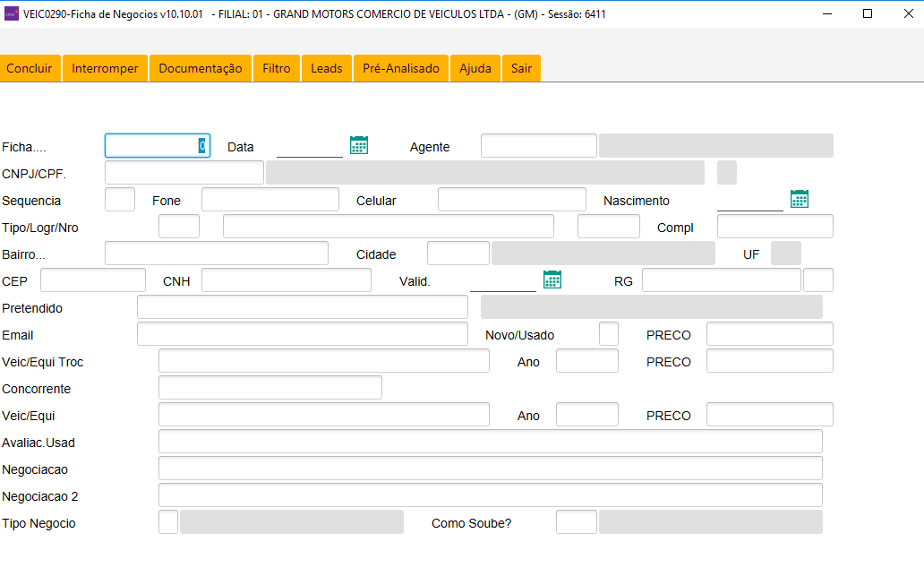Focus the Como Soube? code field
This screenshot has height=585, width=924.
[577, 522]
